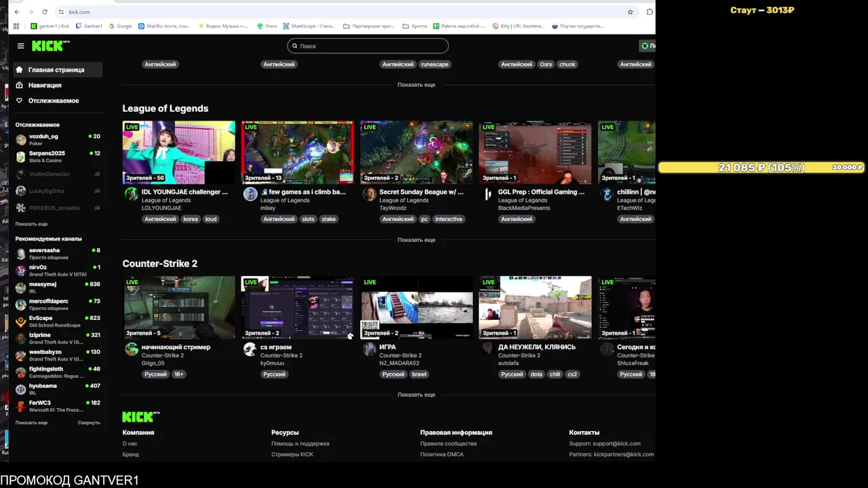Open the Counter-Strike 2 category heading
The width and height of the screenshot is (868, 488).
click(x=160, y=264)
